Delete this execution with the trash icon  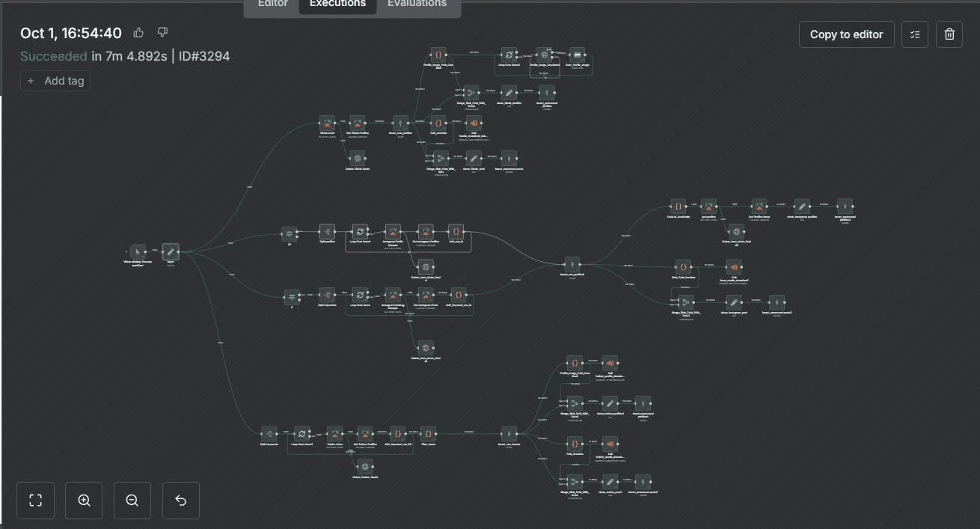click(949, 34)
